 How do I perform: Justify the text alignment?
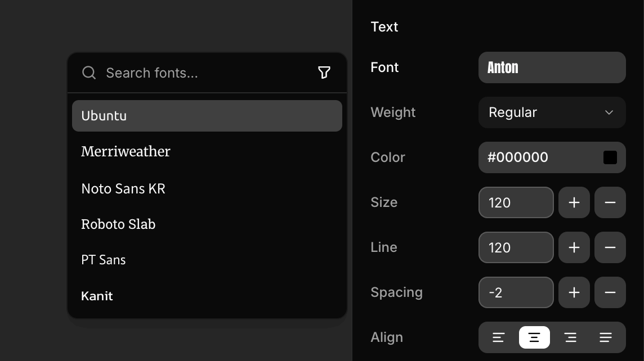pos(606,337)
